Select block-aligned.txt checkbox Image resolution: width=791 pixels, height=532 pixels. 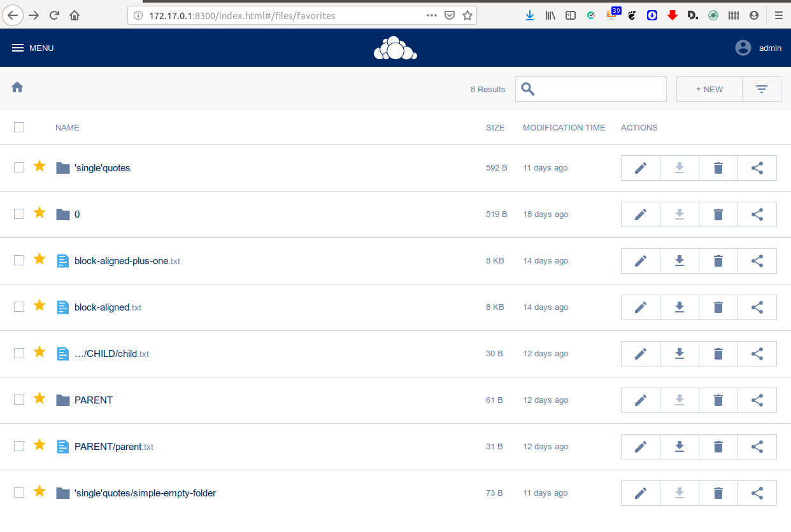coord(19,307)
